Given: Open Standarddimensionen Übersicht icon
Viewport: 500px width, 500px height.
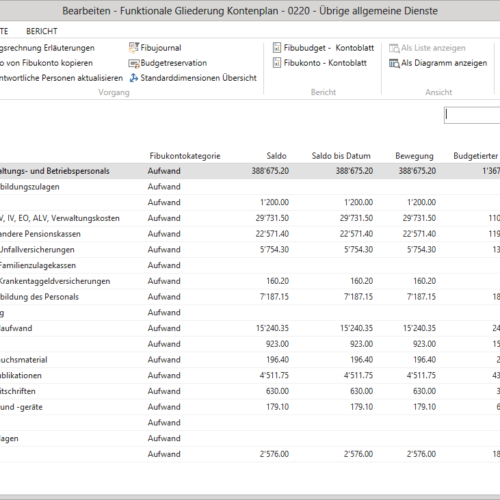Looking at the screenshot, I should [x=134, y=78].
